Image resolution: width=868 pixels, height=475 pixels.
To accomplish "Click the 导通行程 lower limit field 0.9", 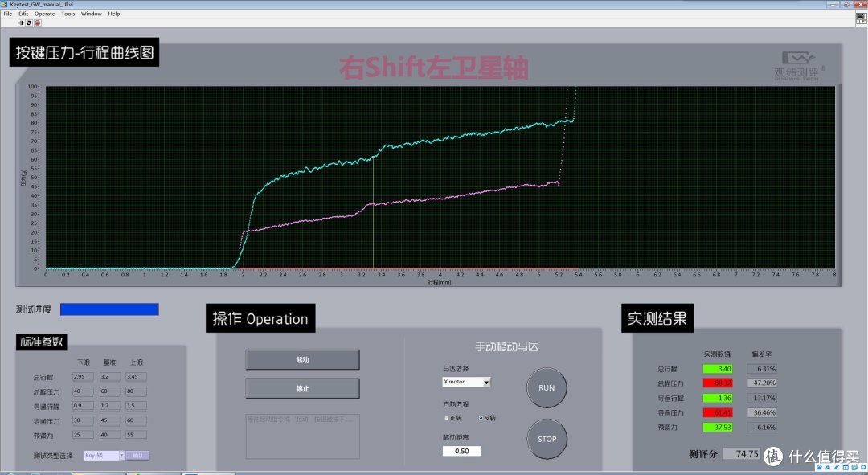I will click(x=83, y=406).
